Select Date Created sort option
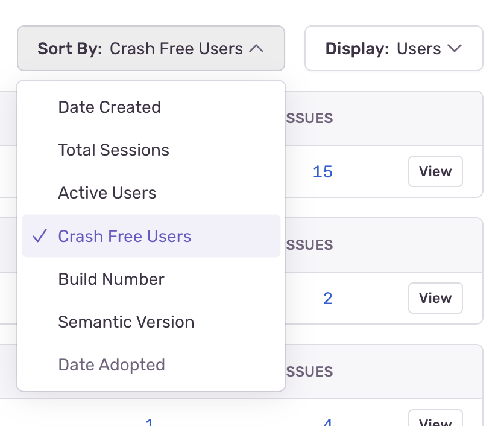The image size is (504, 426). [x=109, y=107]
